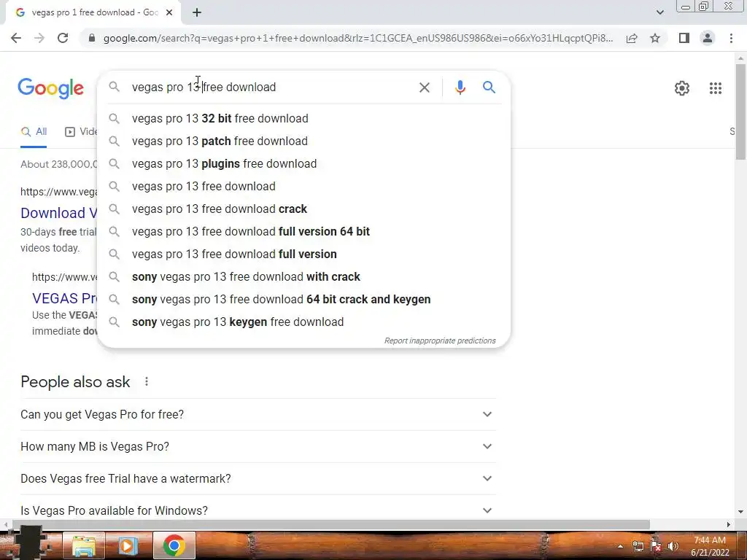Reload the current page

pos(63,38)
